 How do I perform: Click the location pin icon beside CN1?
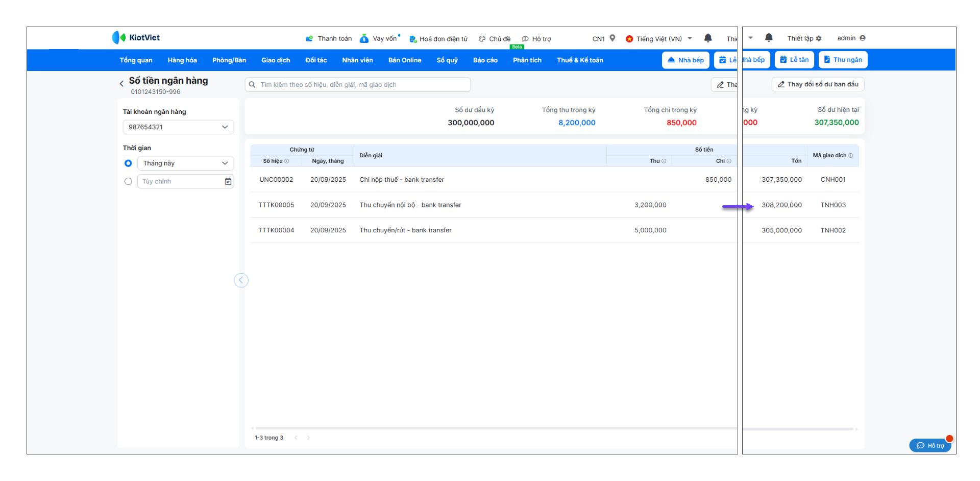612,38
